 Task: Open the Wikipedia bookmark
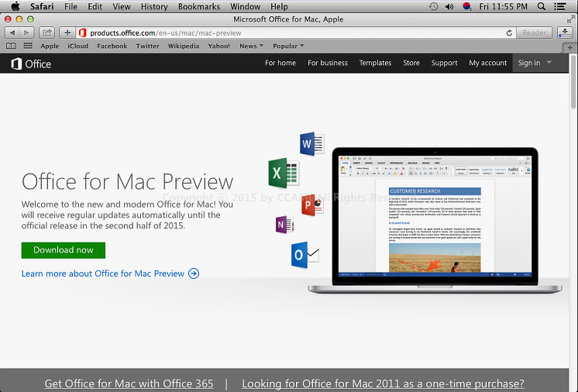pyautogui.click(x=184, y=46)
